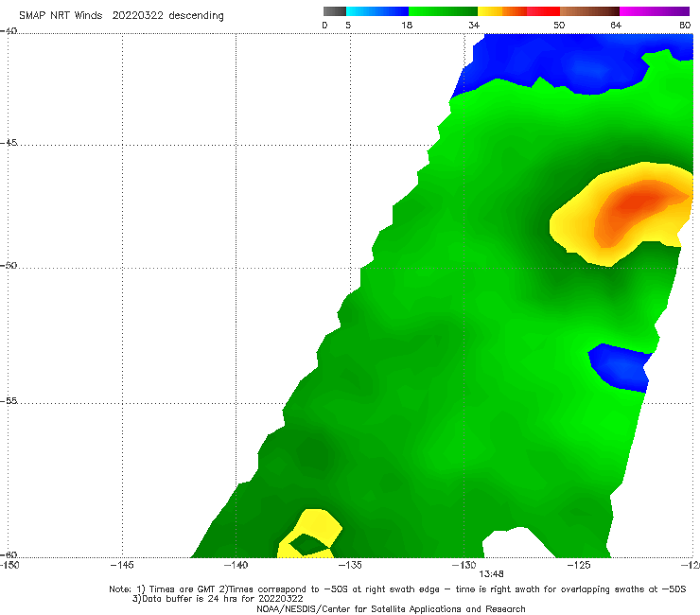This screenshot has height=615, width=700.
Task: Click the gray segment of the color bar
Action: click(335, 11)
